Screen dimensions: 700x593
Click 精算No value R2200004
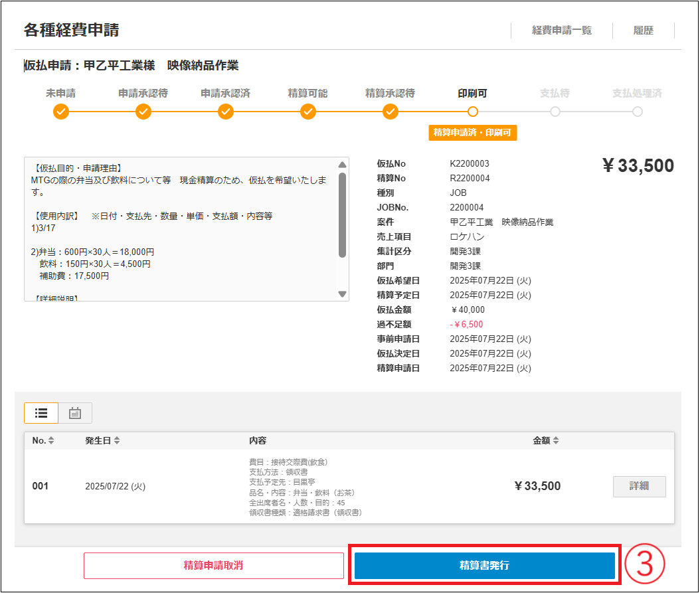point(470,178)
